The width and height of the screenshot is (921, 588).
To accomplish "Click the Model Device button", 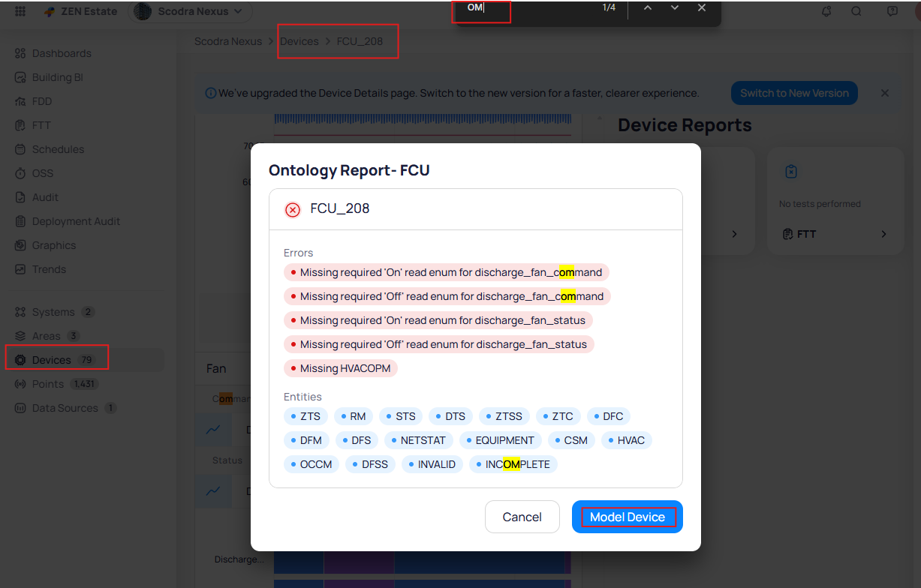I will tap(627, 517).
